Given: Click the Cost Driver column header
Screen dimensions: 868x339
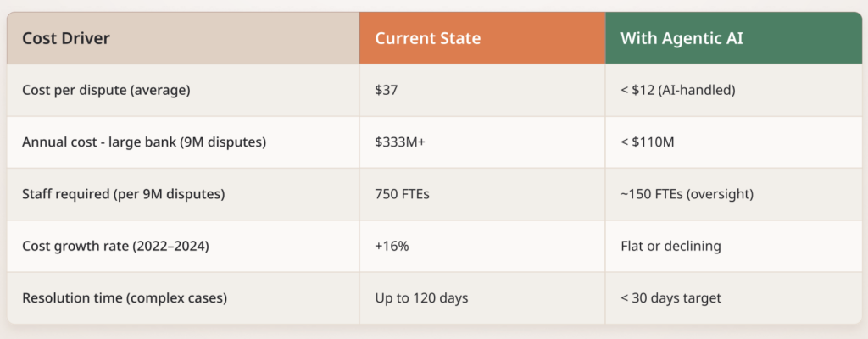Looking at the screenshot, I should pos(66,38).
